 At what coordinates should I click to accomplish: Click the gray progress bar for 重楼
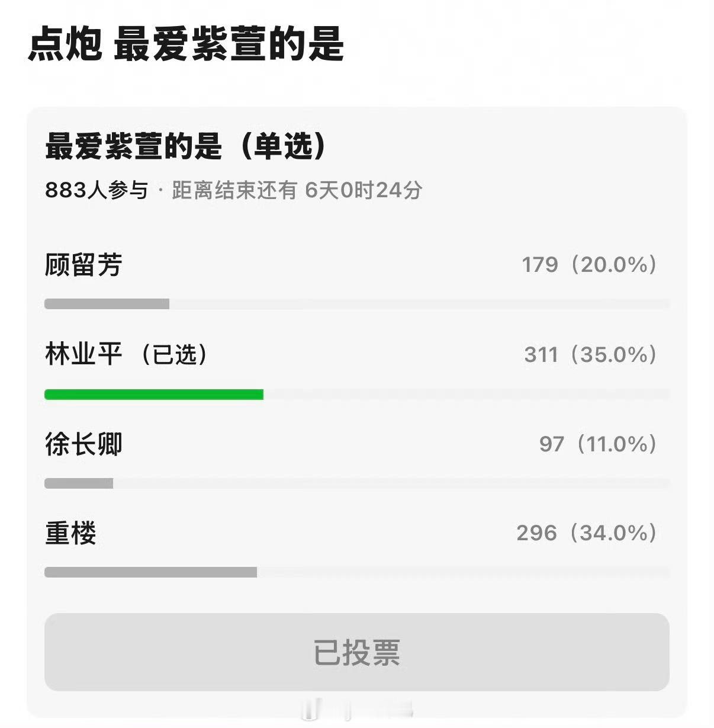pos(151,572)
